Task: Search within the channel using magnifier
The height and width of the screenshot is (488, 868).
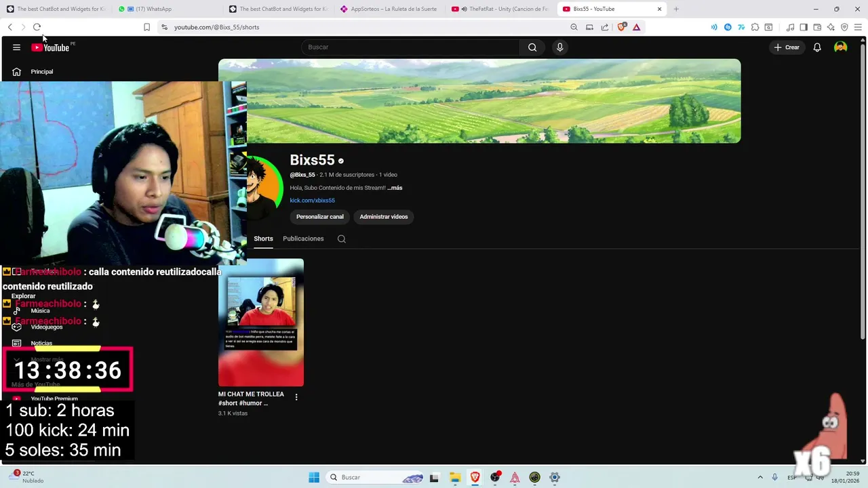Action: point(342,239)
